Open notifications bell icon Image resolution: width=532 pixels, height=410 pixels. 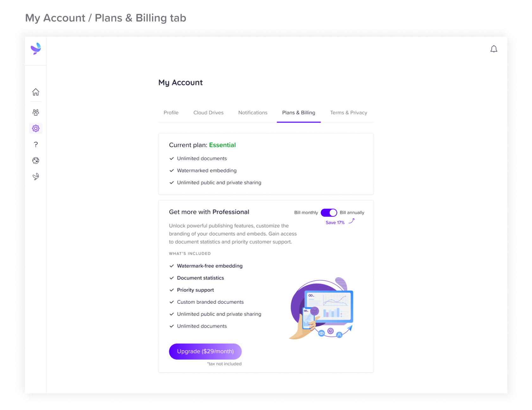(494, 49)
